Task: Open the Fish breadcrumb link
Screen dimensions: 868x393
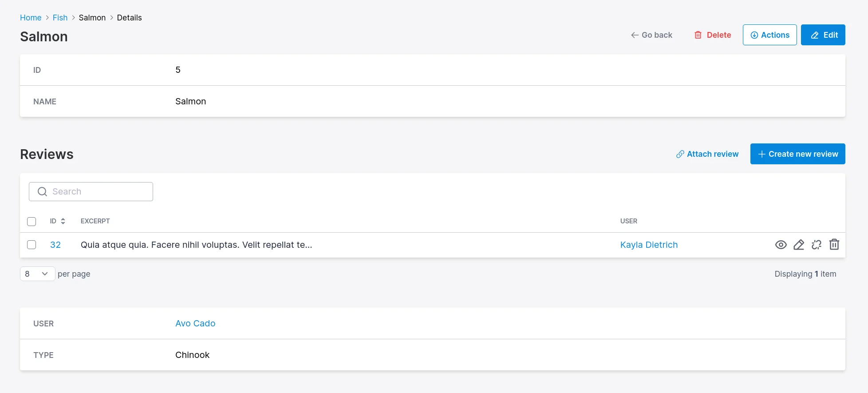Action: 60,18
